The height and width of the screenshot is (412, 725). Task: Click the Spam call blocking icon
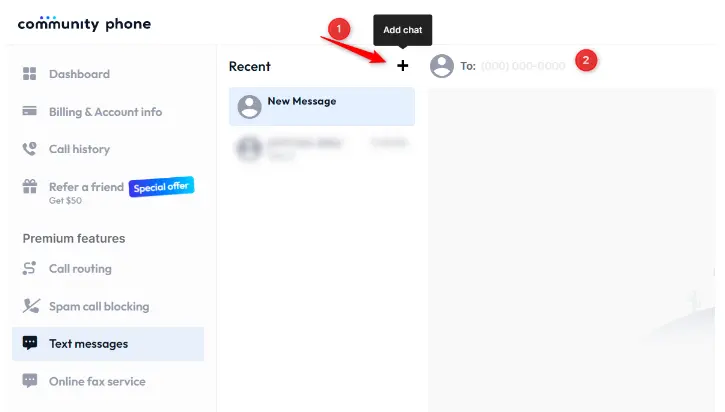tap(31, 306)
